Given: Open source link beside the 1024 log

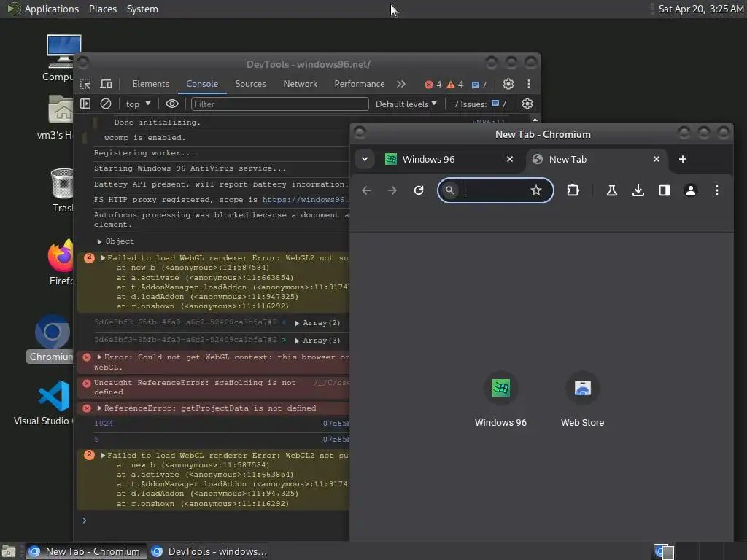Looking at the screenshot, I should click(x=336, y=424).
